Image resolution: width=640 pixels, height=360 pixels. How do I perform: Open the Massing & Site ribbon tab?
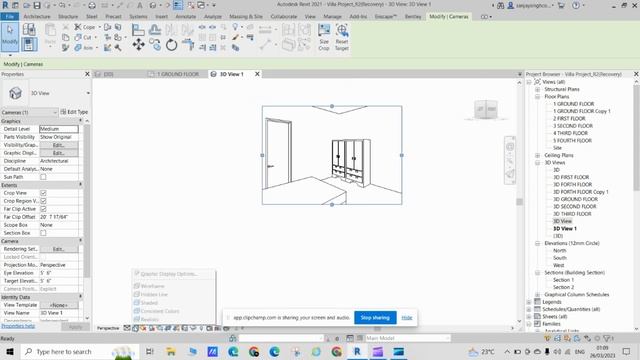(x=246, y=17)
